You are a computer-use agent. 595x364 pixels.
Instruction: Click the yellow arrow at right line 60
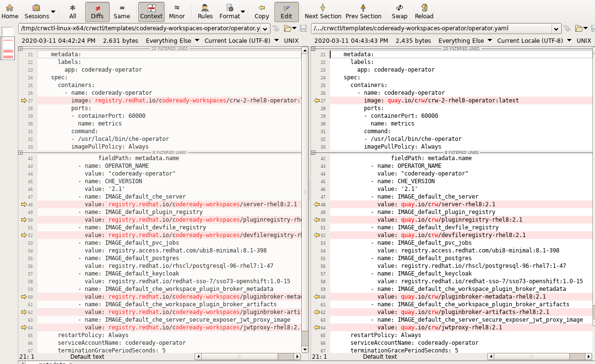[x=317, y=297]
